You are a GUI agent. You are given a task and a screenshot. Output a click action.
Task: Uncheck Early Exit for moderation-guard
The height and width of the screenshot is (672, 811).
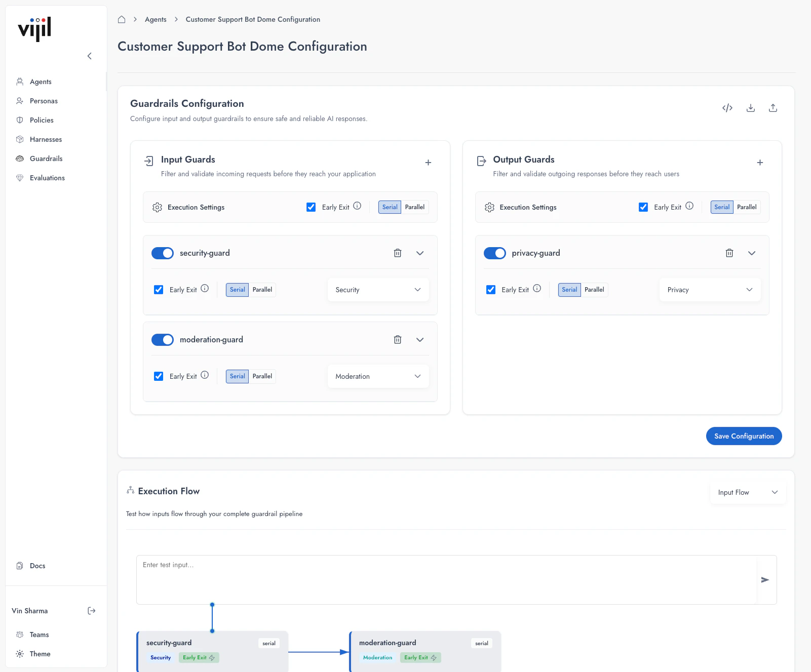pyautogui.click(x=159, y=376)
